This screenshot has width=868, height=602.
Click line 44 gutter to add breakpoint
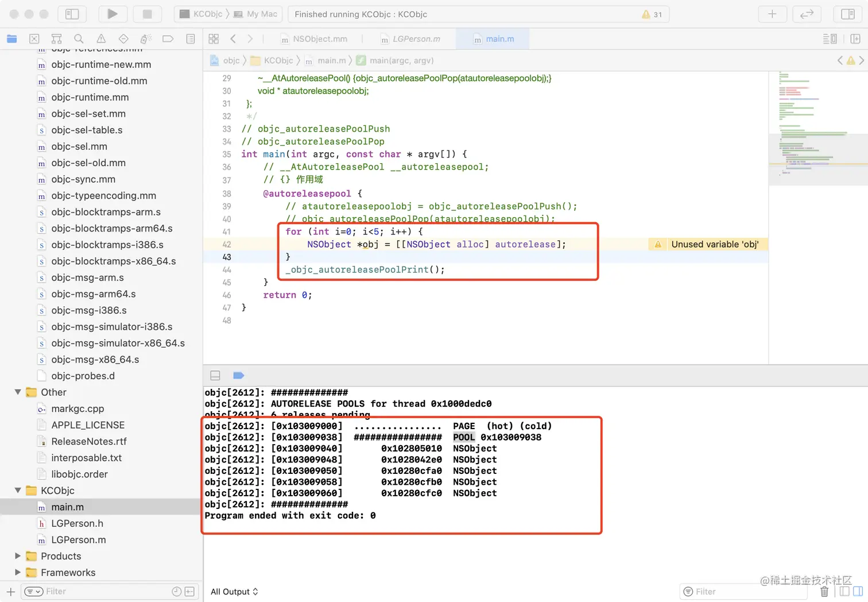tap(227, 270)
